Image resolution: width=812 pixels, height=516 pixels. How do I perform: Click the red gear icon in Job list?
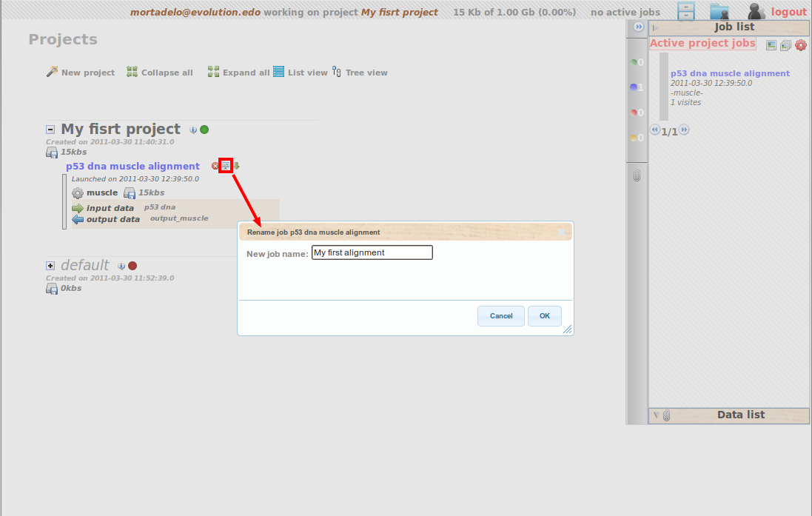click(x=800, y=45)
